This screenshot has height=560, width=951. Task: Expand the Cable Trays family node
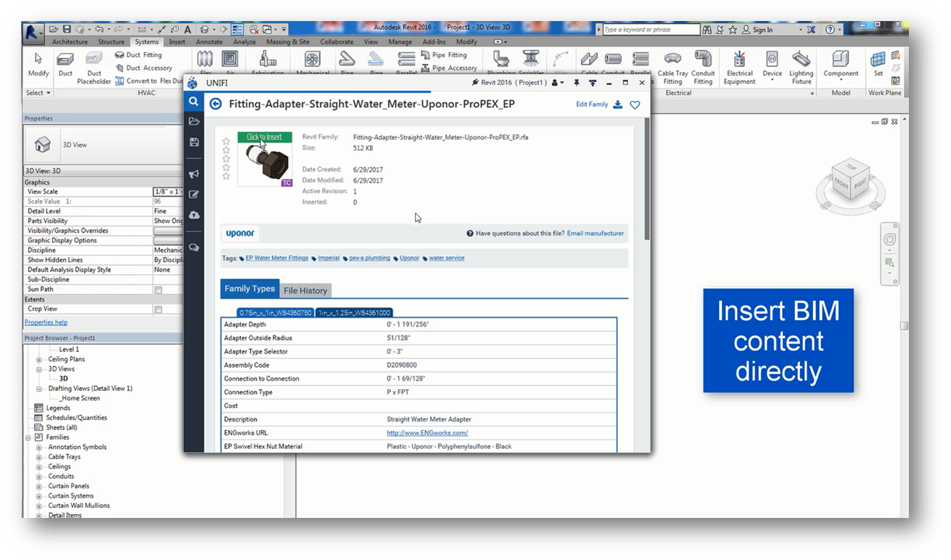(39, 457)
